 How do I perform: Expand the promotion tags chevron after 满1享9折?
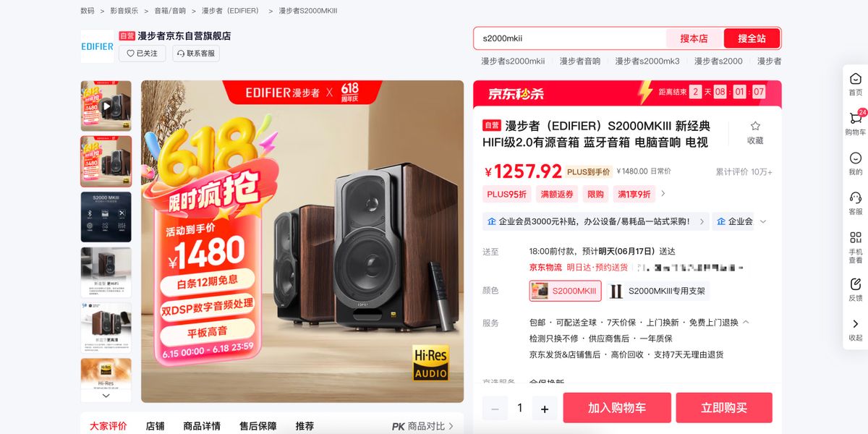(663, 194)
